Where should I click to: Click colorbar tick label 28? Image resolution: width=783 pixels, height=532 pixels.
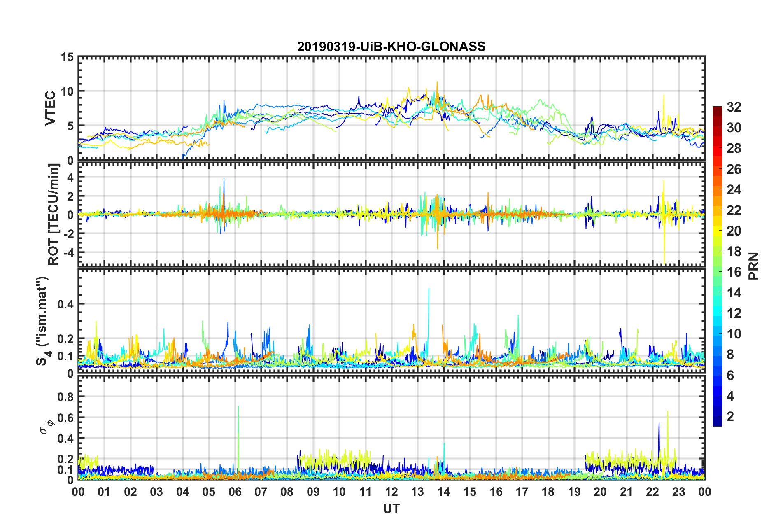734,148
